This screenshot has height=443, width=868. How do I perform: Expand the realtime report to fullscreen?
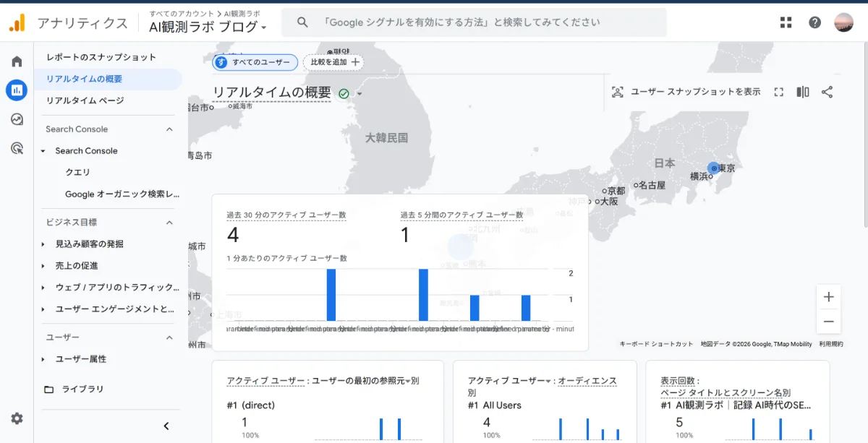778,92
